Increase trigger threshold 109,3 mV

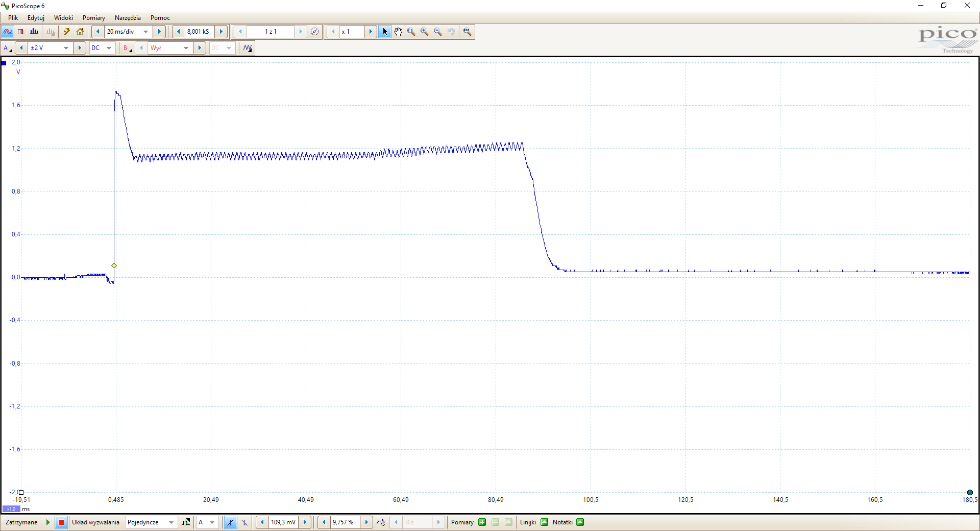[305, 522]
